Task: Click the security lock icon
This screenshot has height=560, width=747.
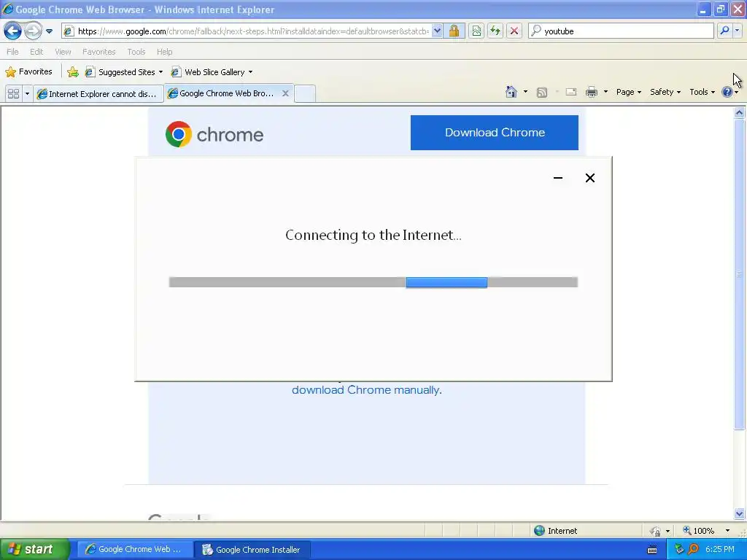Action: pos(454,31)
